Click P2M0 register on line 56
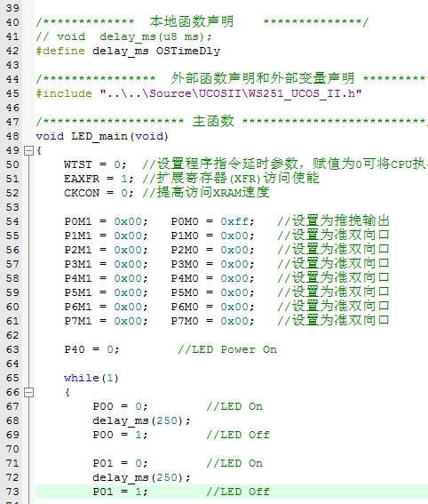428x504 pixels. [185, 250]
